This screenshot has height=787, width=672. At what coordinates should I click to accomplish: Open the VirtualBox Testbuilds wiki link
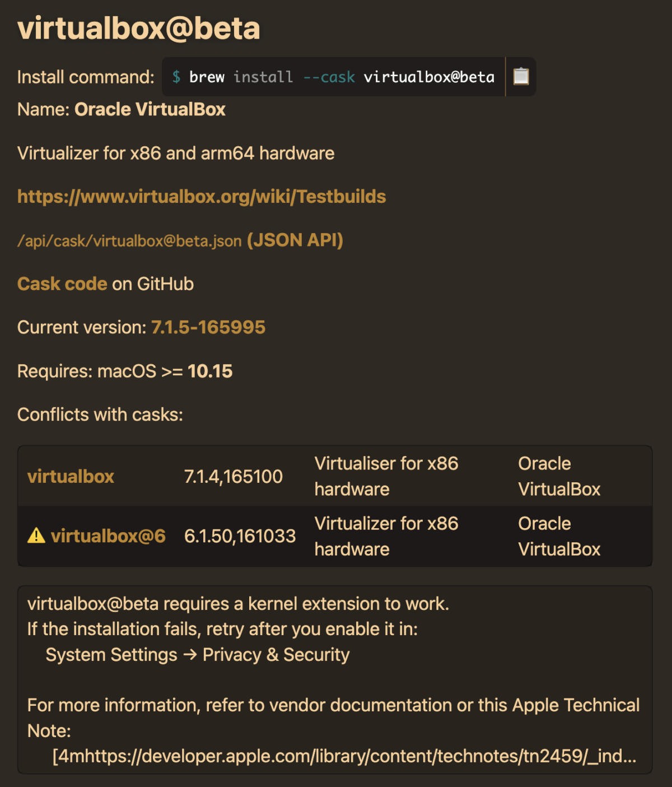coord(201,197)
